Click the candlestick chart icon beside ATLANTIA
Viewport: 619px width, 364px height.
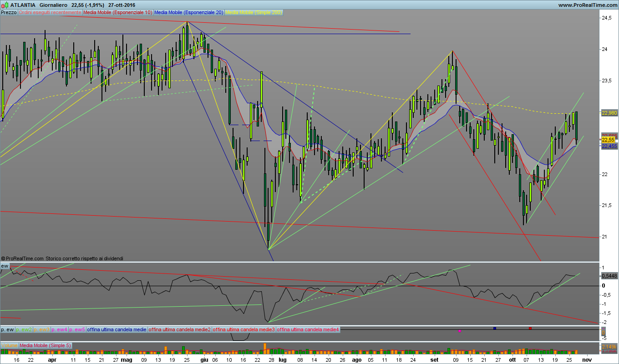[5, 5]
